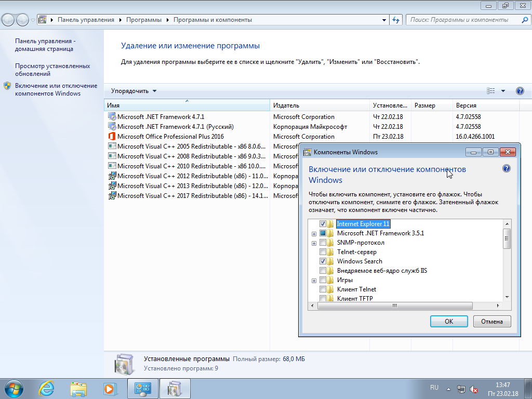Click the back navigation arrow
The width and height of the screenshot is (532, 399).
(8, 20)
